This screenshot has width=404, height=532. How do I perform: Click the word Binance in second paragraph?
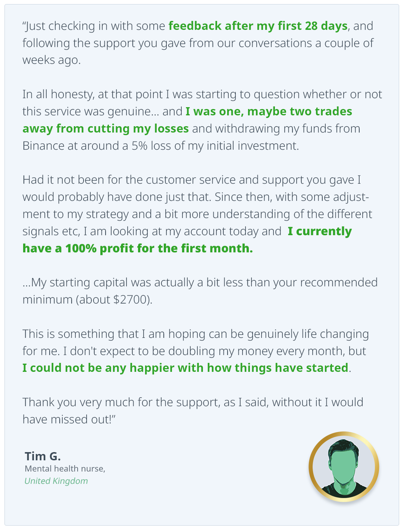(x=44, y=146)
